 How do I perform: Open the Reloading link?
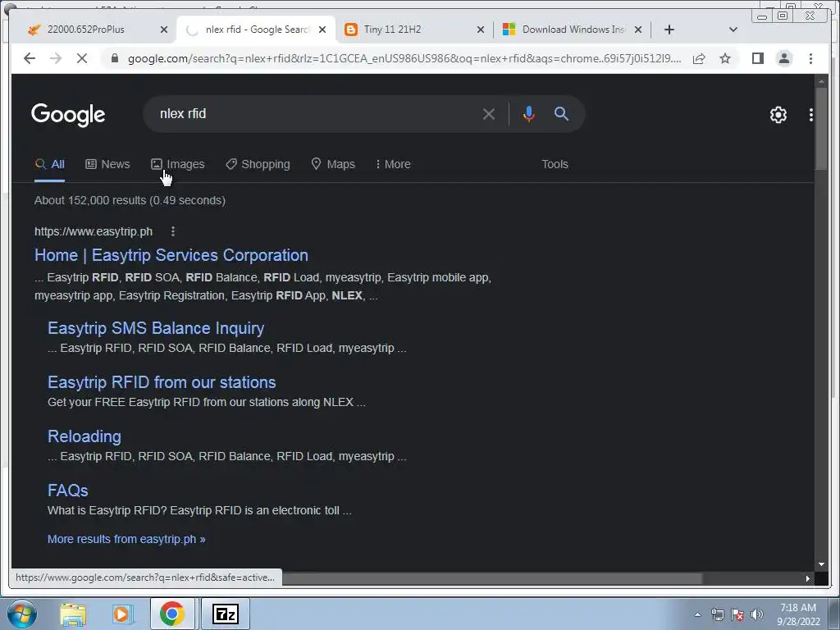(84, 436)
